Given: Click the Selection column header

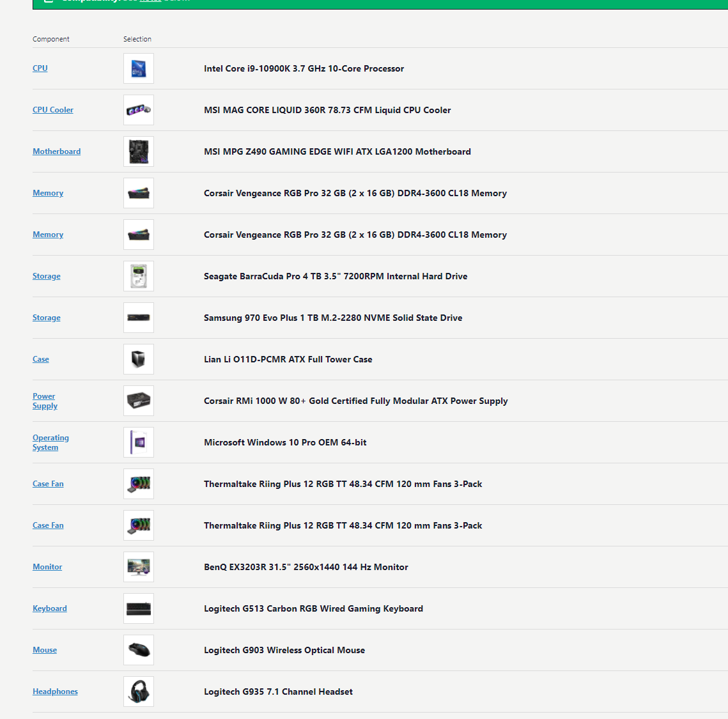Looking at the screenshot, I should (x=137, y=39).
